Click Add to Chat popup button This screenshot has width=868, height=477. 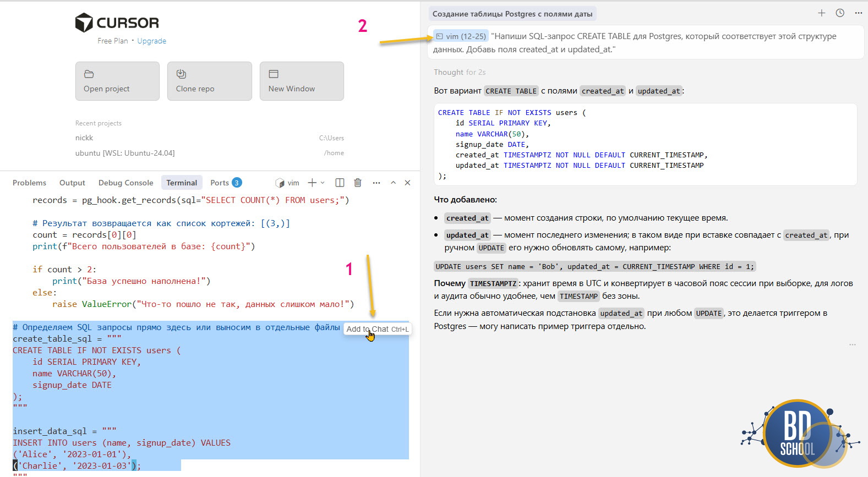[x=377, y=329]
